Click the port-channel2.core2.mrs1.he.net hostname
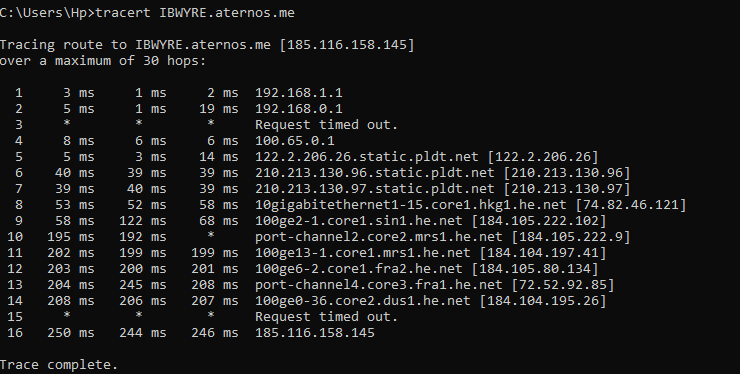This screenshot has width=740, height=374. [378, 237]
